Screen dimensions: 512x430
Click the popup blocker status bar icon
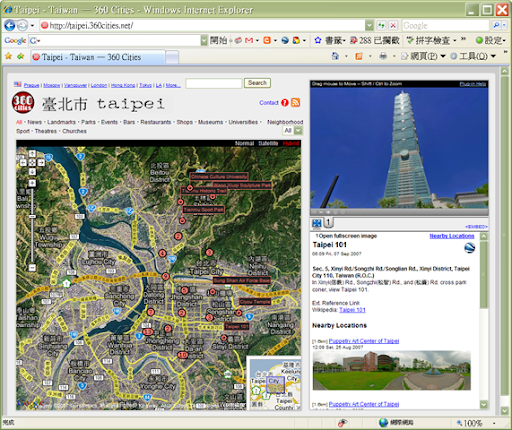click(342, 423)
